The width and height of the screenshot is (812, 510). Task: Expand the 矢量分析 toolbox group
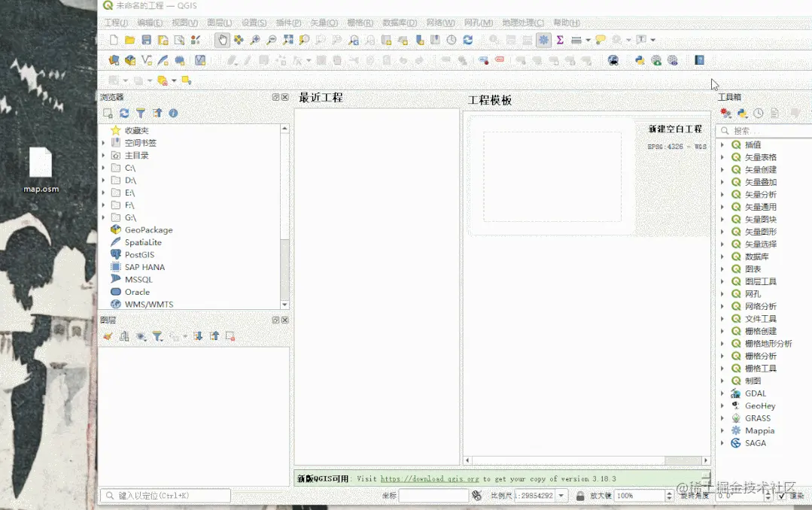tap(722, 194)
